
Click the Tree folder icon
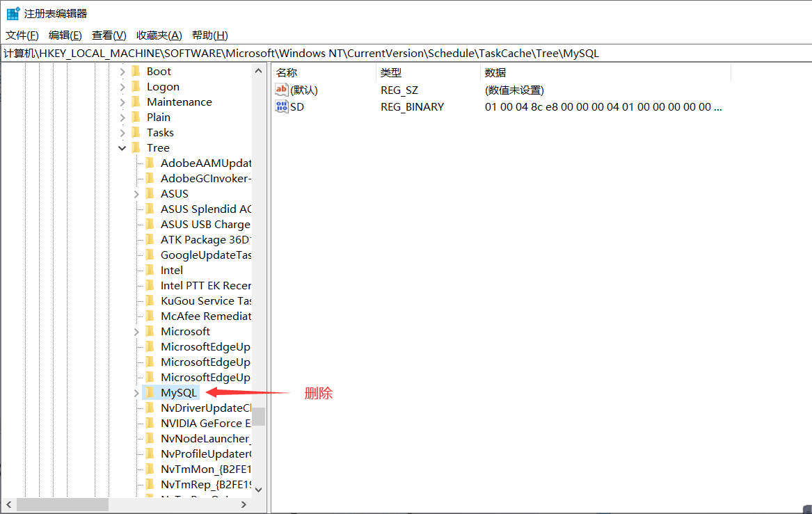(136, 147)
